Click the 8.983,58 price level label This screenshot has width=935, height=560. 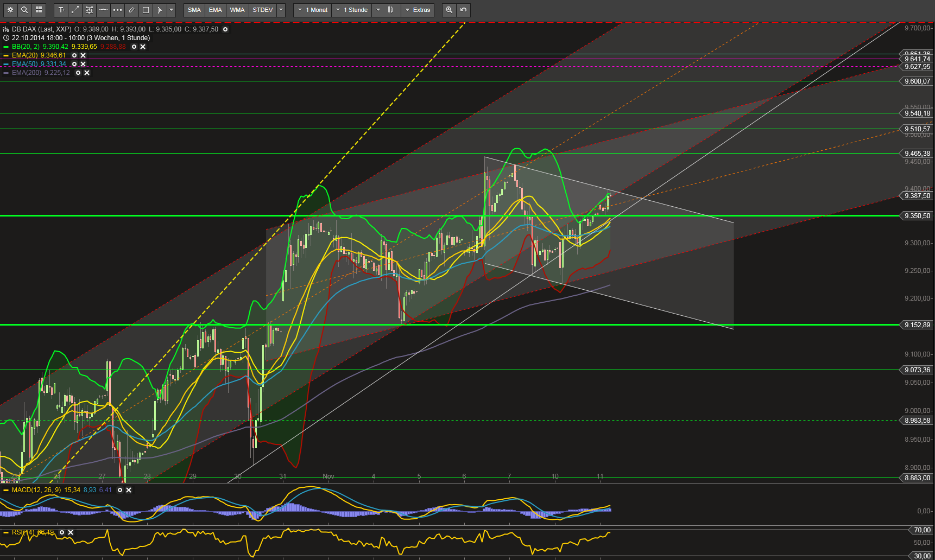[917, 421]
